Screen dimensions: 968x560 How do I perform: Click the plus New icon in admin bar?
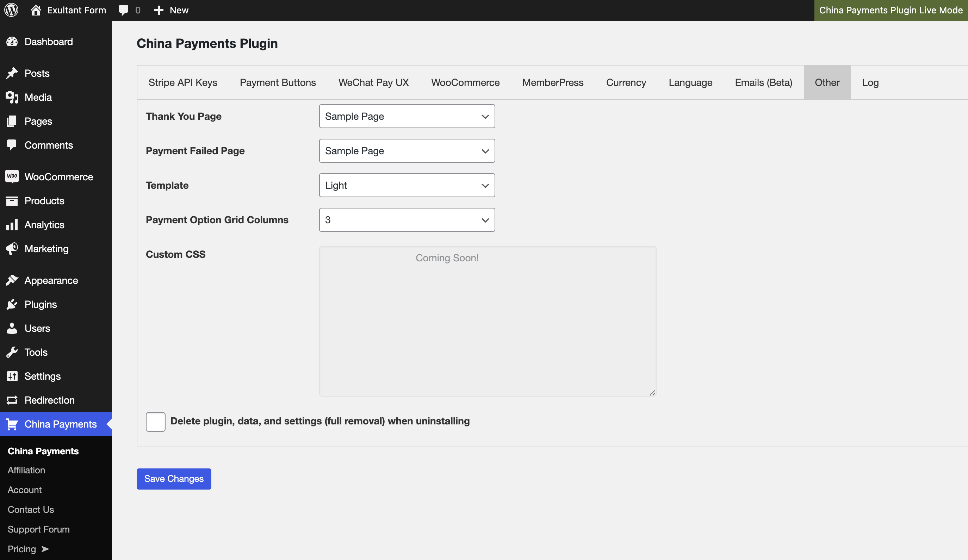[159, 10]
